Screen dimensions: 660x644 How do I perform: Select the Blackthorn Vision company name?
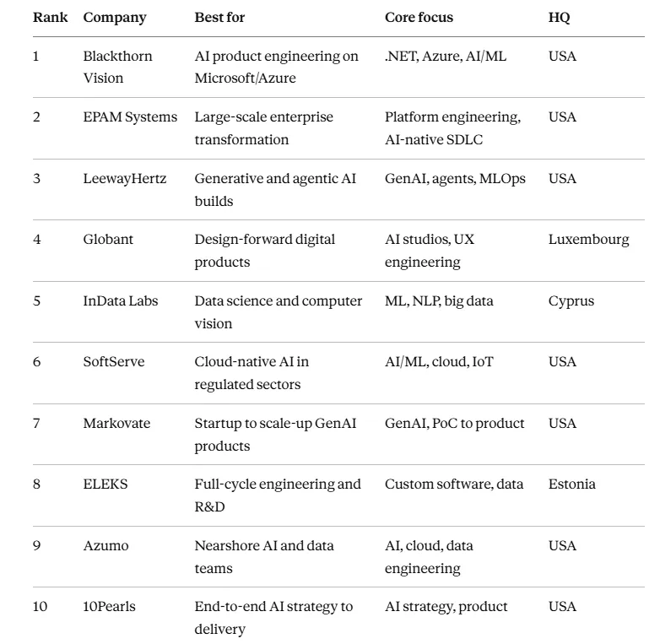point(117,67)
